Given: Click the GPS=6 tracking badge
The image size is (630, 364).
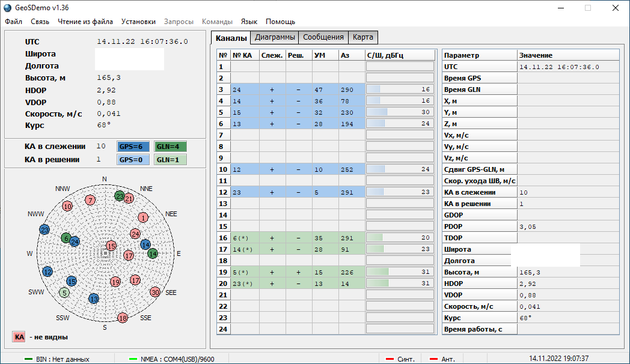Looking at the screenshot, I should click(x=133, y=146).
